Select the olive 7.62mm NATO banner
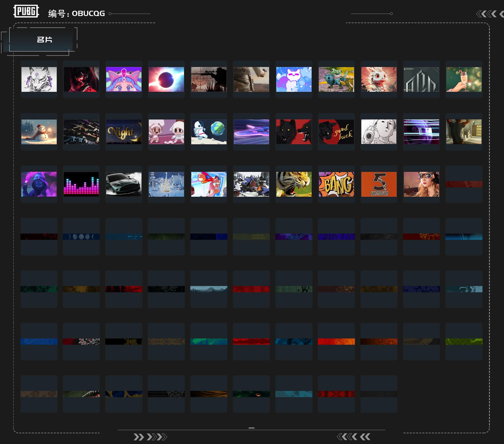 [x=251, y=237]
